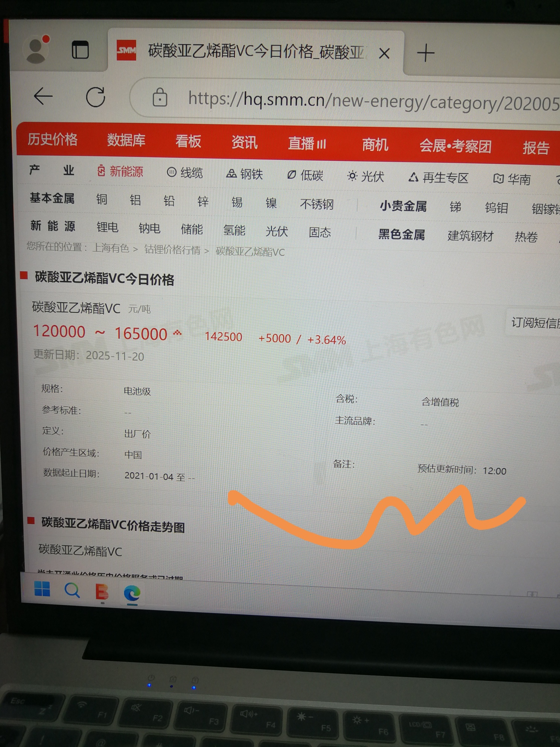Select 线缆 industry category
The height and width of the screenshot is (747, 560).
pos(185,173)
